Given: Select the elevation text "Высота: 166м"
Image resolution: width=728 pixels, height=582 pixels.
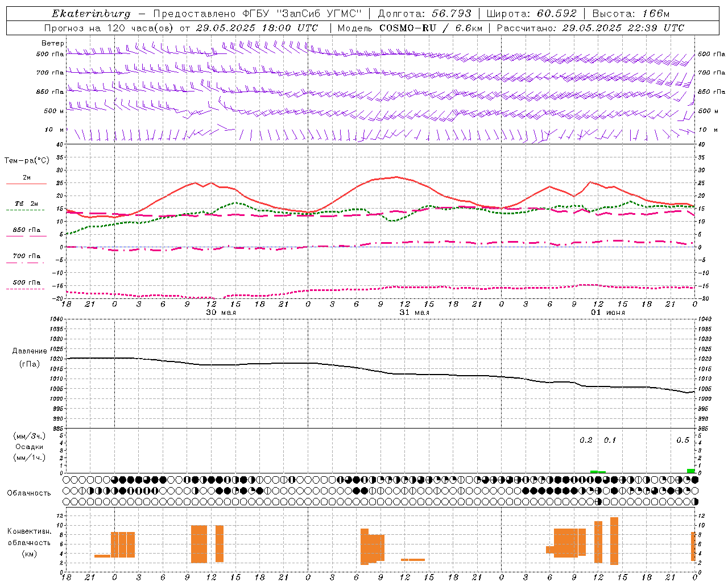Looking at the screenshot, I should coord(631,14).
